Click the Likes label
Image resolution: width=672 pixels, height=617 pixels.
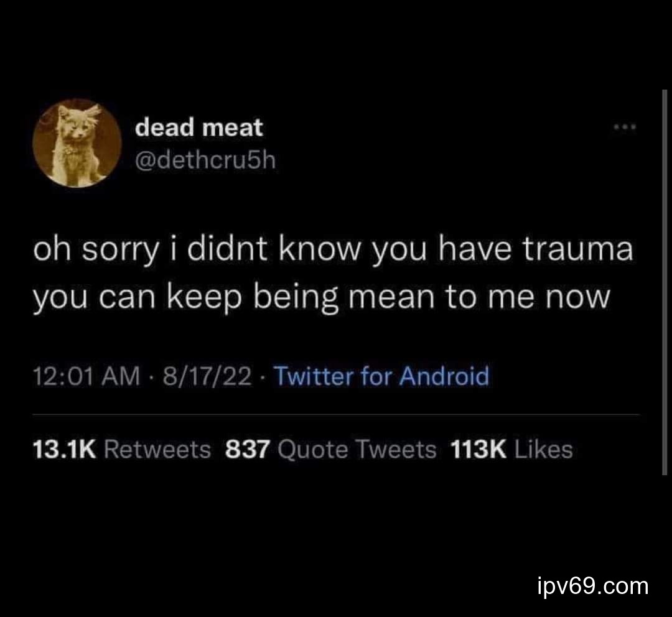click(x=543, y=450)
